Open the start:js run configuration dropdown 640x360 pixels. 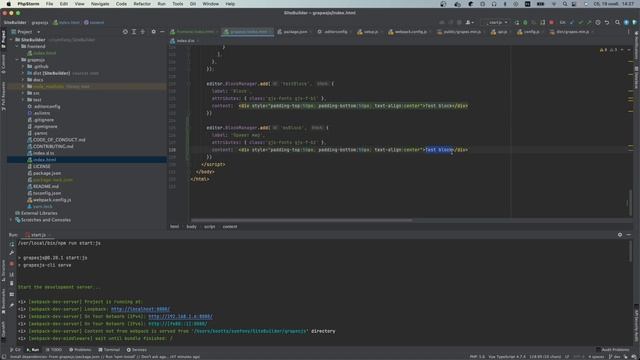click(496, 22)
